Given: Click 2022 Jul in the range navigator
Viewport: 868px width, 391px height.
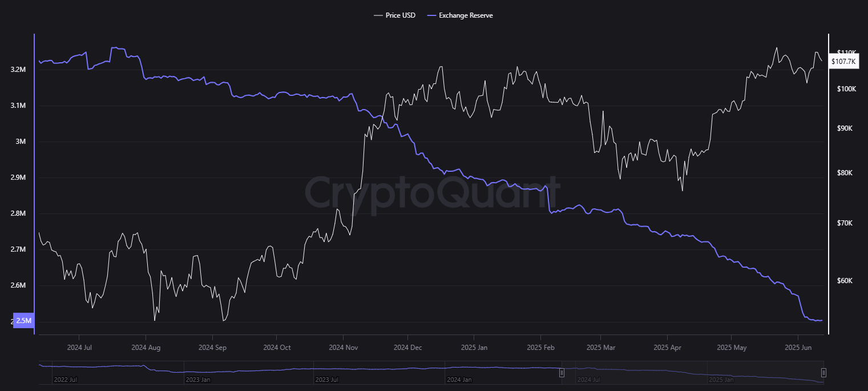Looking at the screenshot, I should point(66,379).
